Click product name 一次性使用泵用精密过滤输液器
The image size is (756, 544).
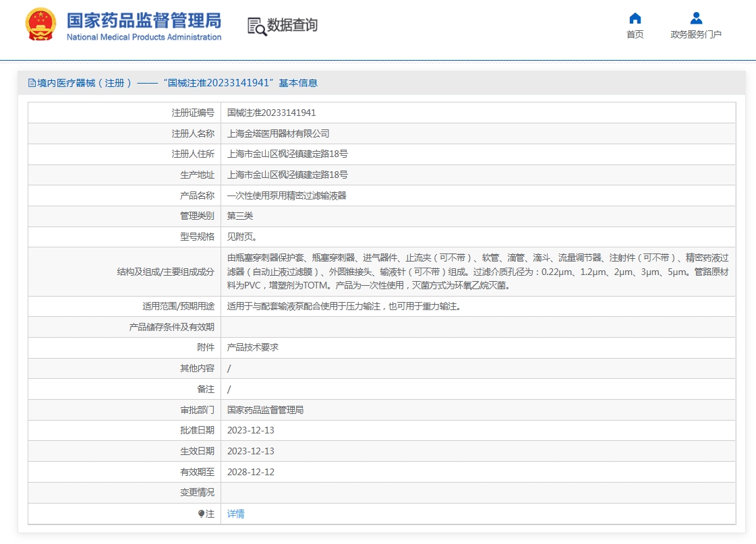coord(287,195)
